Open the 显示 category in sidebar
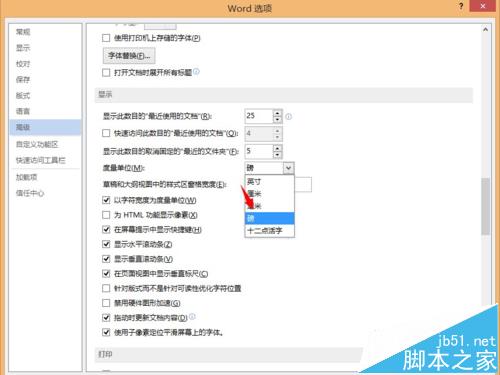Screen dimensions: 500x375 pos(45,48)
